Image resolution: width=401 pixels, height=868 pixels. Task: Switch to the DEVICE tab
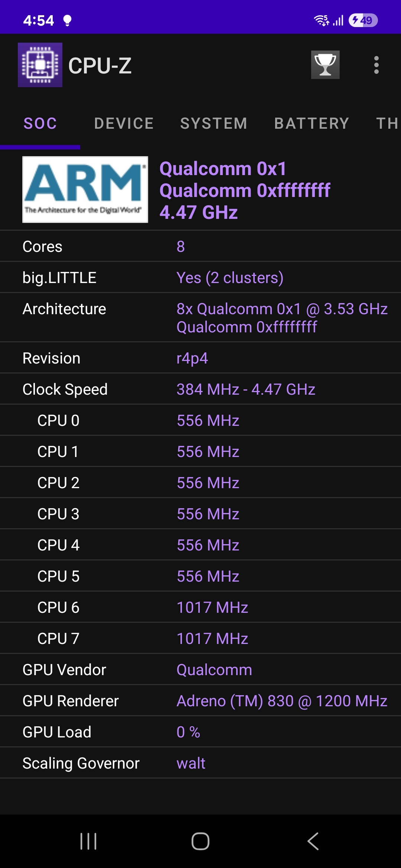click(x=124, y=124)
